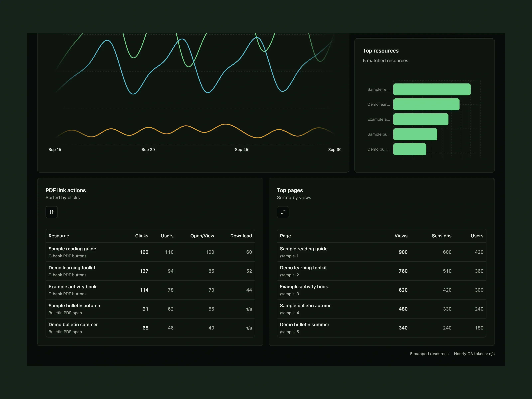Click '5 mapped resources' in the footer
532x399 pixels.
pyautogui.click(x=429, y=354)
